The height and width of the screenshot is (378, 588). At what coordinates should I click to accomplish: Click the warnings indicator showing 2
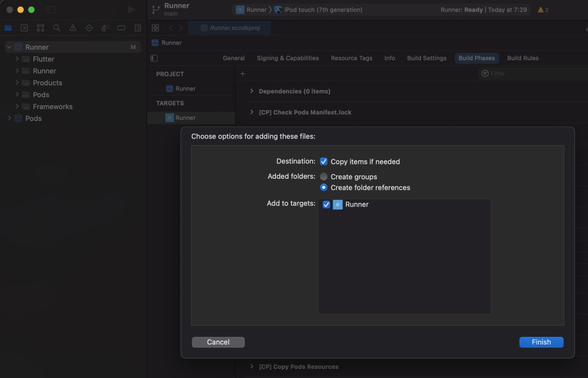pyautogui.click(x=543, y=10)
